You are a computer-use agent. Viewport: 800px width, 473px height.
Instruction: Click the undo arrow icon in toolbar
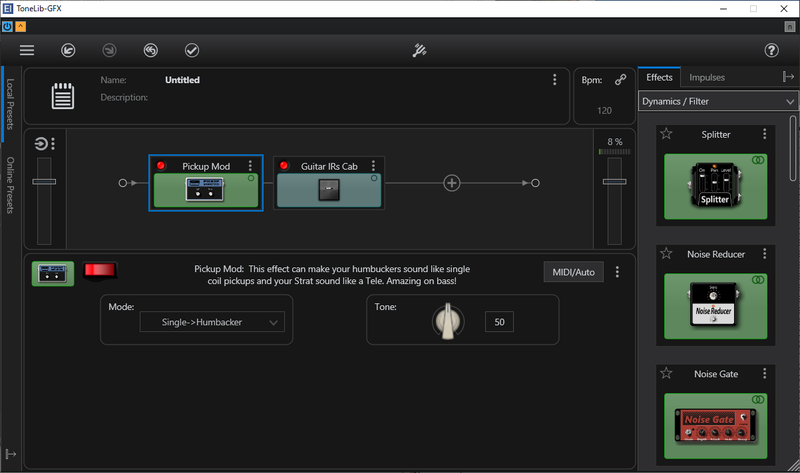click(x=68, y=50)
